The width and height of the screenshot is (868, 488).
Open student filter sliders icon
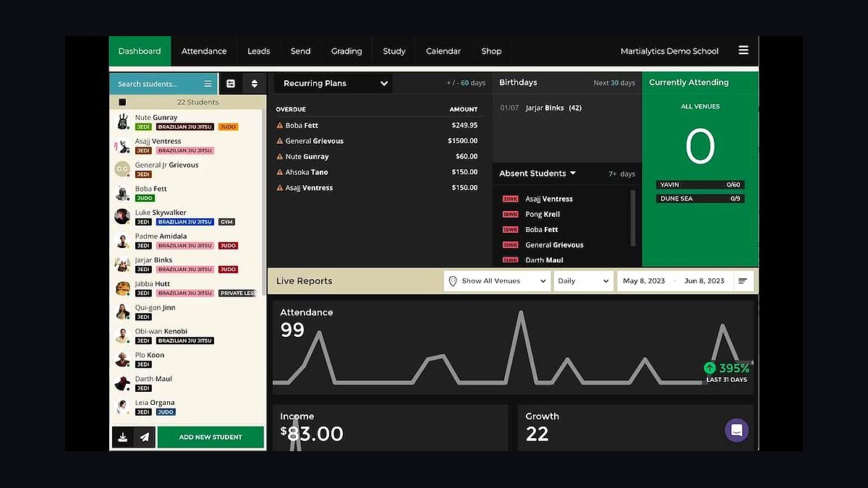coord(231,84)
